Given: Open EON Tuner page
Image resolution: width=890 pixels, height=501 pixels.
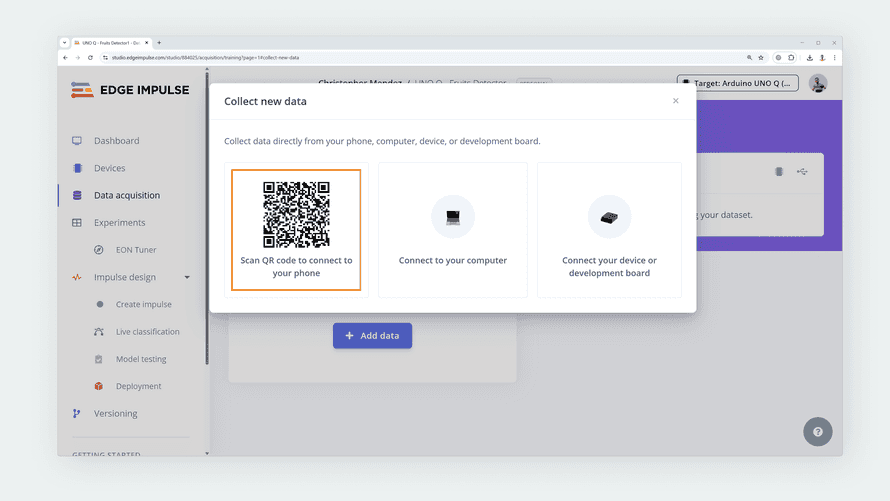Looking at the screenshot, I should point(136,250).
